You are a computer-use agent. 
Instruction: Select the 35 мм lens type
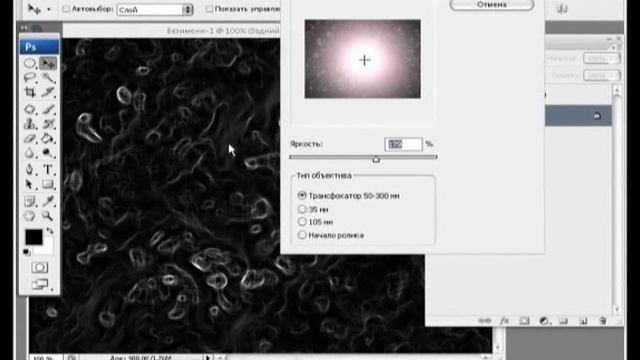pos(302,209)
